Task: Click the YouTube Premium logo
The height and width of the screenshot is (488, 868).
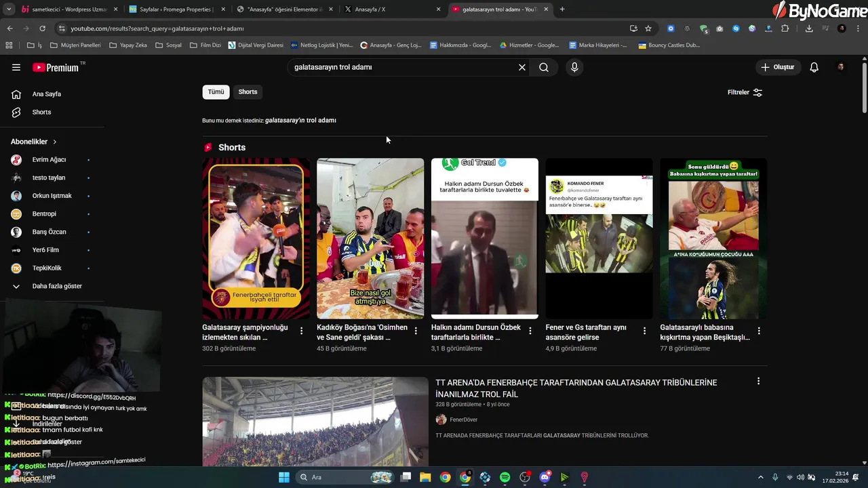Action: [x=57, y=67]
